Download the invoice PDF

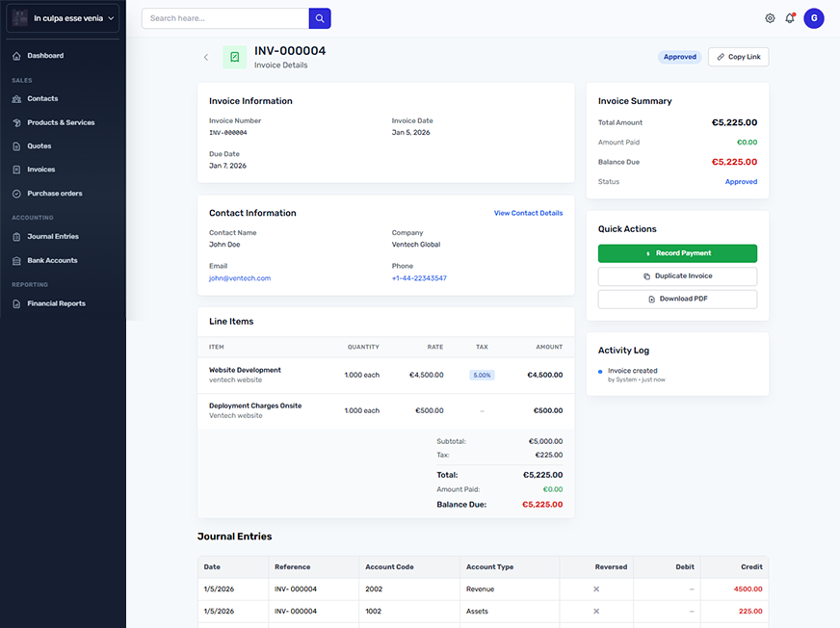click(677, 300)
